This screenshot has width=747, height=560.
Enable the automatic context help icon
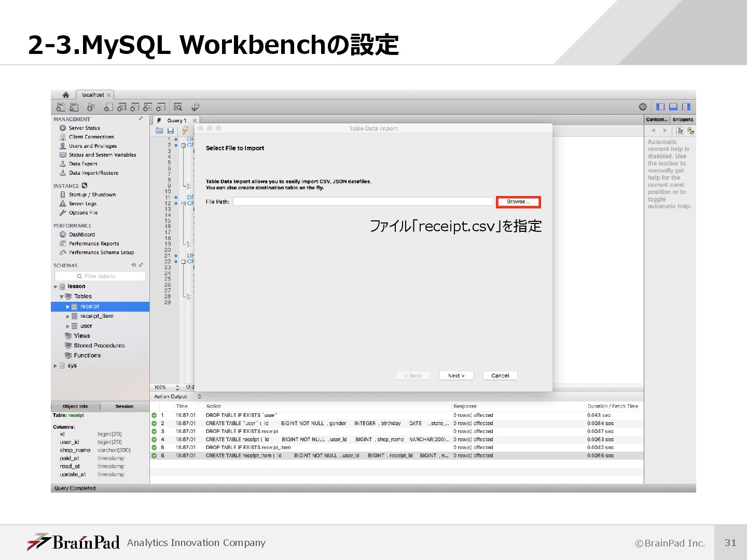pos(690,131)
